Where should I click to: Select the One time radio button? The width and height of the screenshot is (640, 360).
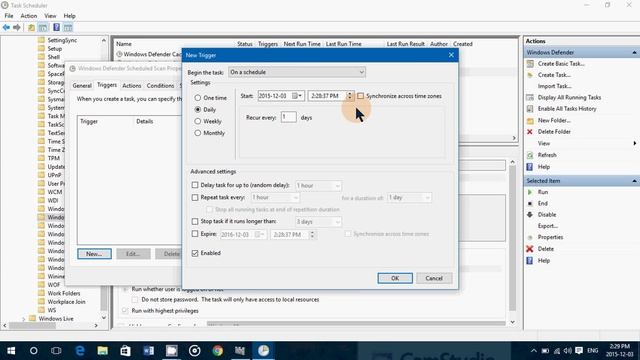[198, 98]
